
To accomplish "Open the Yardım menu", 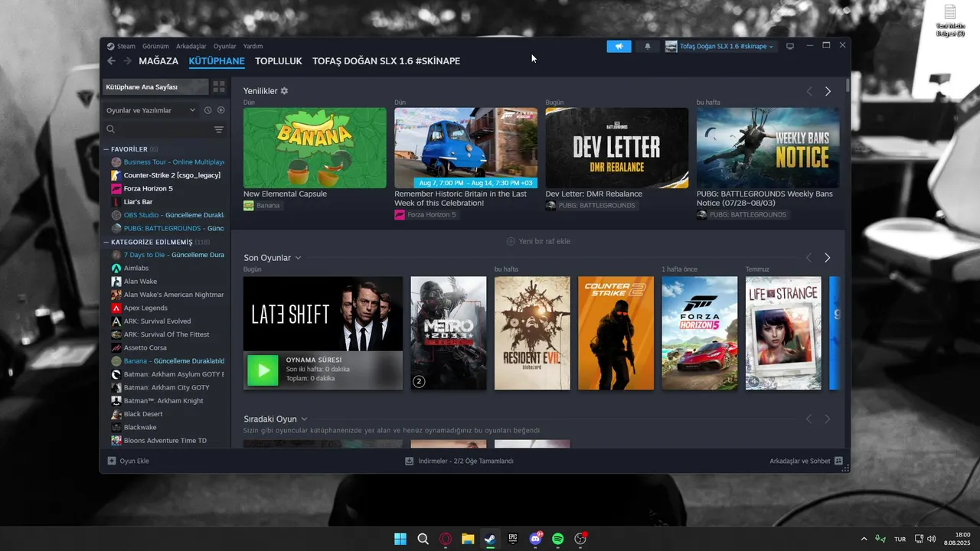I will pyautogui.click(x=253, y=46).
